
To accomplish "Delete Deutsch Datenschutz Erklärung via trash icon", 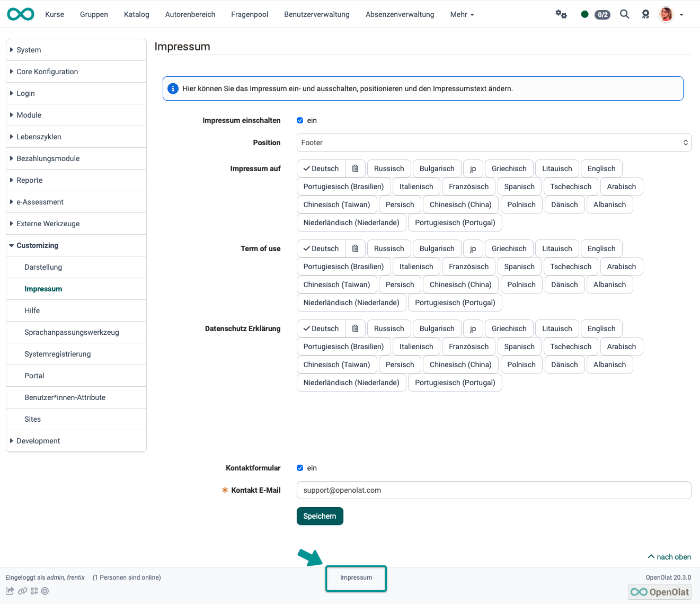I will click(355, 328).
